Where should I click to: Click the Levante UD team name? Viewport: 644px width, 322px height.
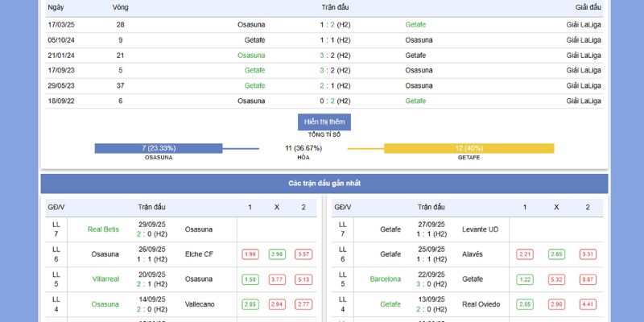pos(480,229)
